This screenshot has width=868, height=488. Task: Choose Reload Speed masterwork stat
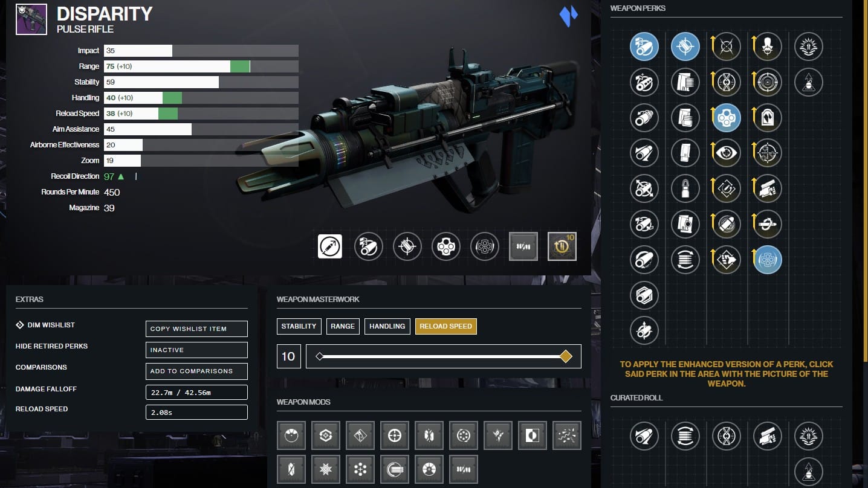pos(446,326)
